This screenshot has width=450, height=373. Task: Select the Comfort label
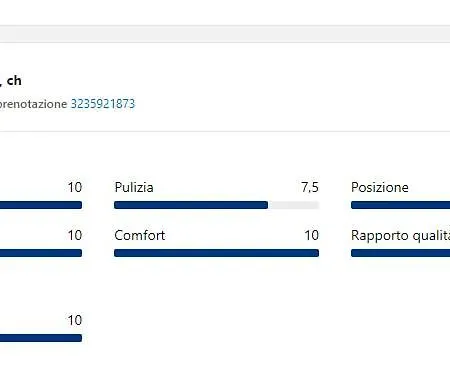pos(140,235)
